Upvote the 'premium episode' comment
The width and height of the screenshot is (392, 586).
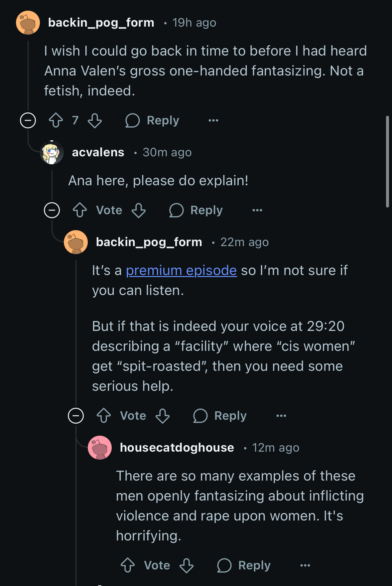pyautogui.click(x=104, y=416)
